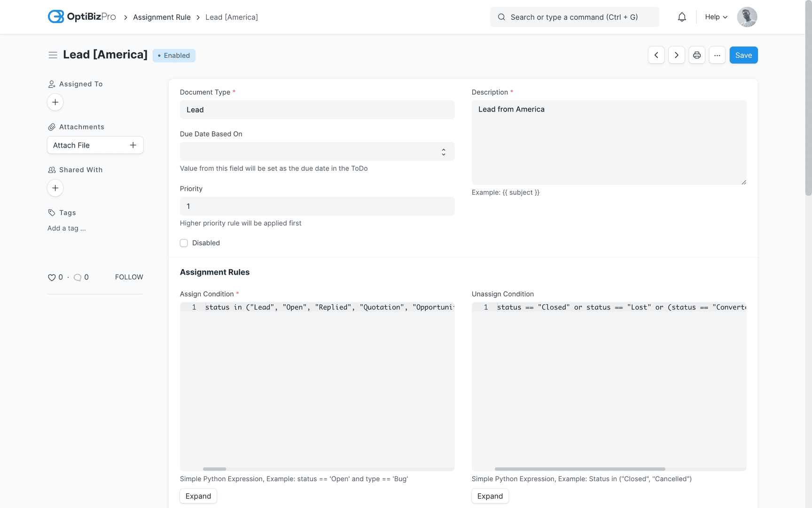
Task: Open the ellipsis options menu
Action: tap(717, 55)
